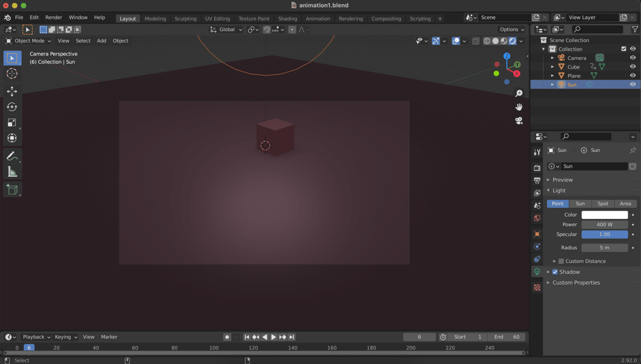641x364 pixels.
Task: Switch to wireframe viewport shading
Action: click(x=487, y=41)
